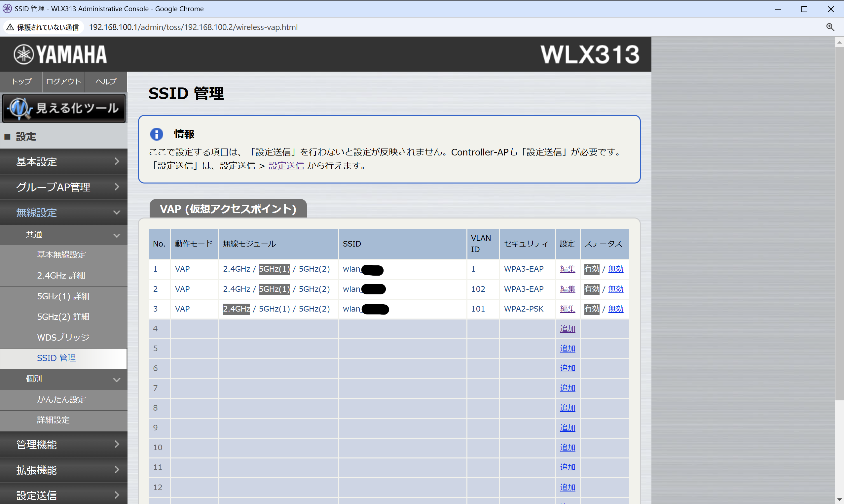
Task: Open the 見える化ツール visualization tool
Action: 64,108
